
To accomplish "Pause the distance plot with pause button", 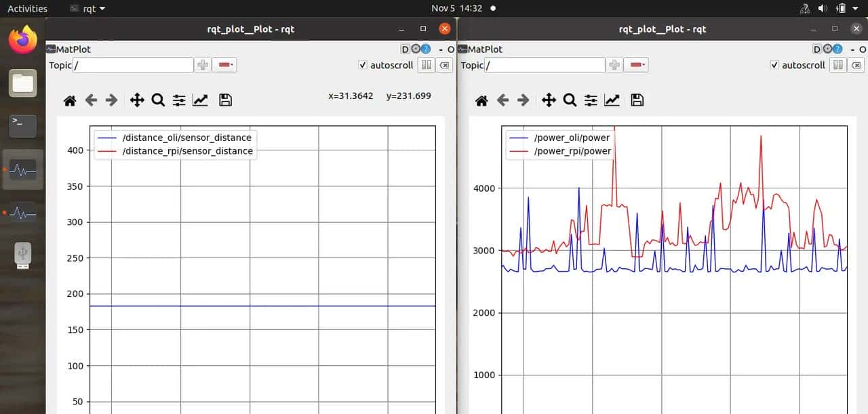I will [x=426, y=65].
